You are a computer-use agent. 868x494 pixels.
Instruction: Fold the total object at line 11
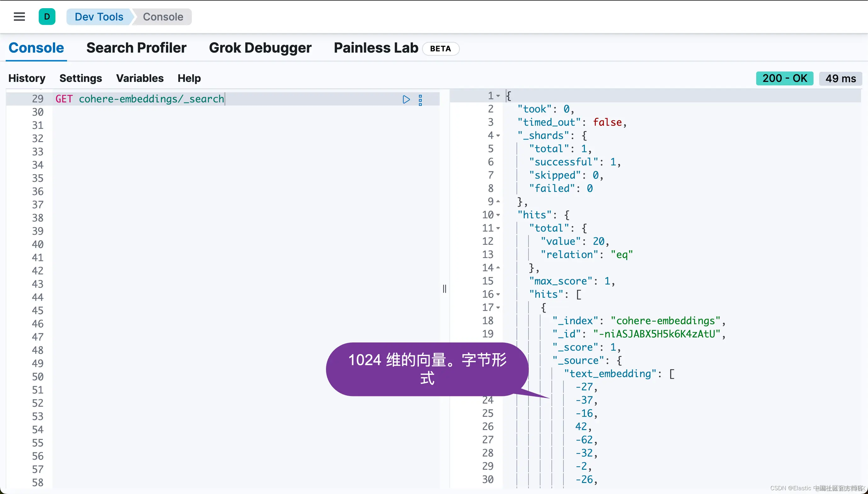pos(498,228)
